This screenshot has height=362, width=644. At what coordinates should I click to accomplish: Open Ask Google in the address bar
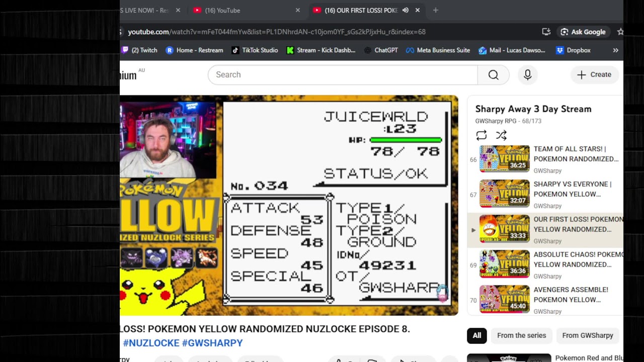pyautogui.click(x=583, y=32)
